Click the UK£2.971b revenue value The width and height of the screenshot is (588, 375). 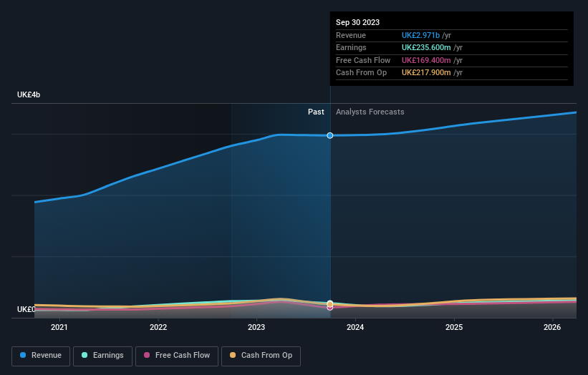(420, 35)
